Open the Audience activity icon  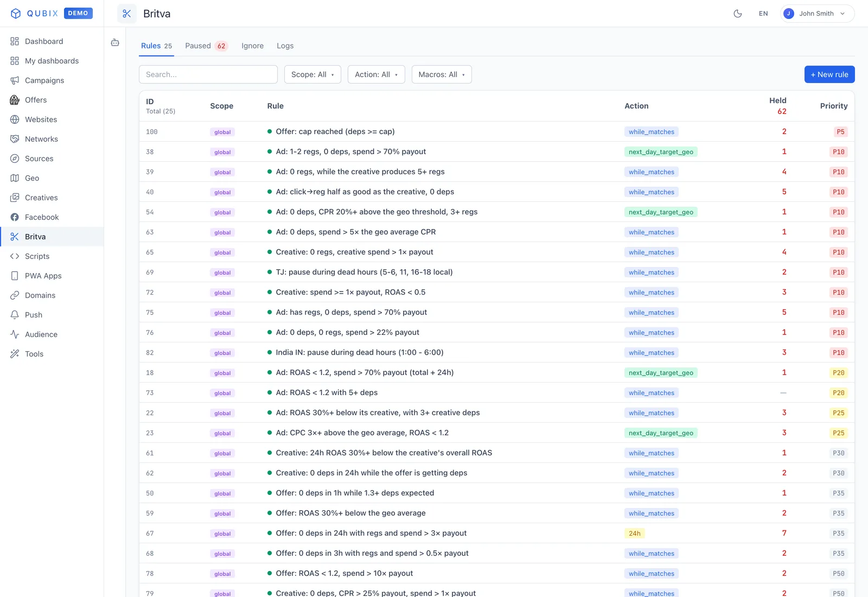coord(15,334)
